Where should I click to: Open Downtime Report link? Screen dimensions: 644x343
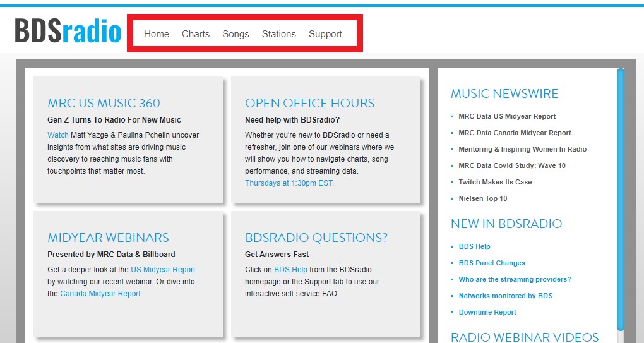(487, 312)
